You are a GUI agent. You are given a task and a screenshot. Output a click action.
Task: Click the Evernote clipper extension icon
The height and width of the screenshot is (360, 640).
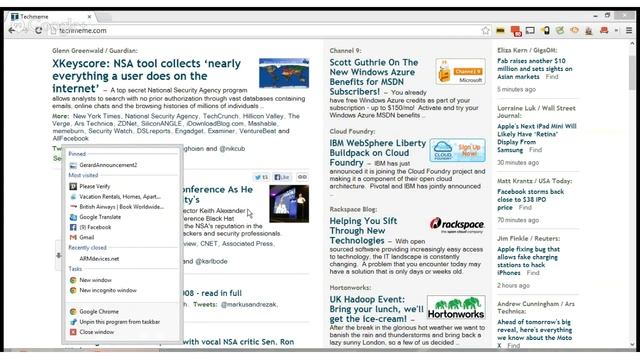click(x=560, y=30)
